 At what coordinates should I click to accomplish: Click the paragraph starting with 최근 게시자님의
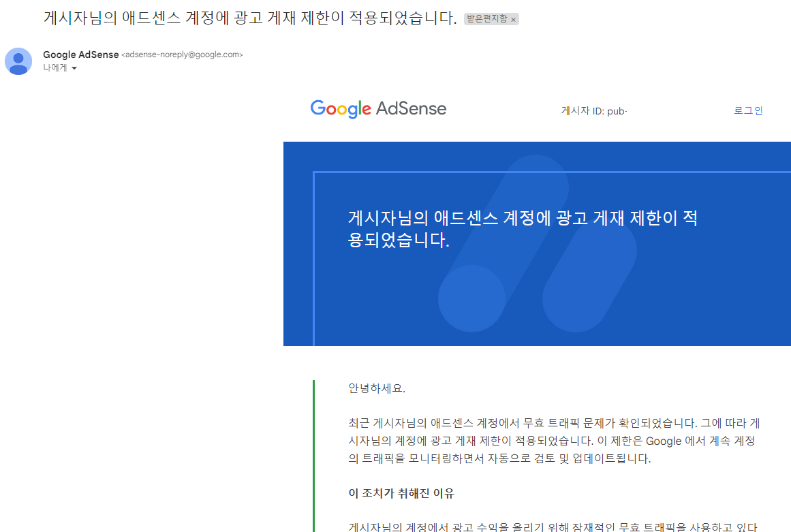coord(554,441)
